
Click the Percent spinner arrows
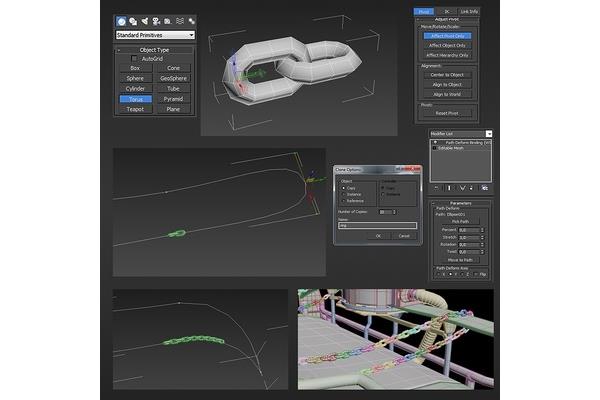click(482, 230)
